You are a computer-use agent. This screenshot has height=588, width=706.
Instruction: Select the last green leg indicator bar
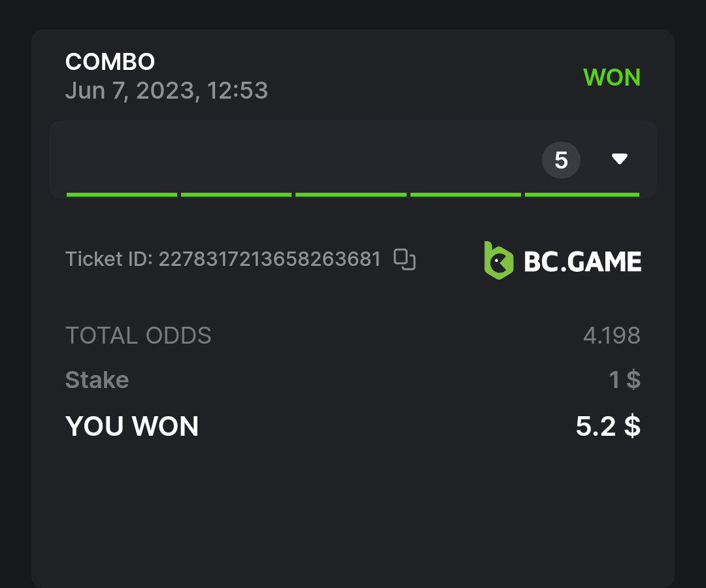point(582,194)
